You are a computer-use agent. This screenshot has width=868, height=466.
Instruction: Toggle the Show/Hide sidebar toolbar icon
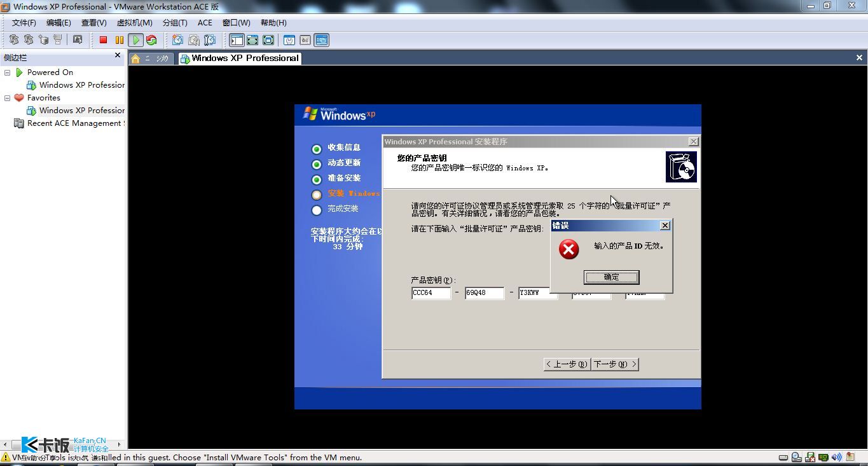237,40
